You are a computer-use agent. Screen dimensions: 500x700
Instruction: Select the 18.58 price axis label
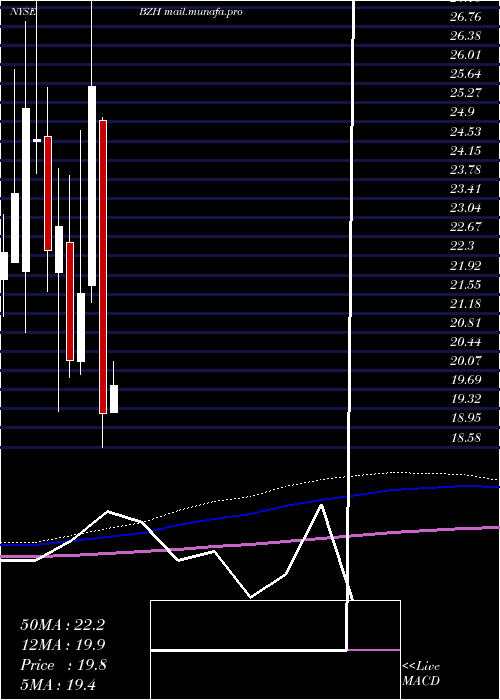point(465,438)
